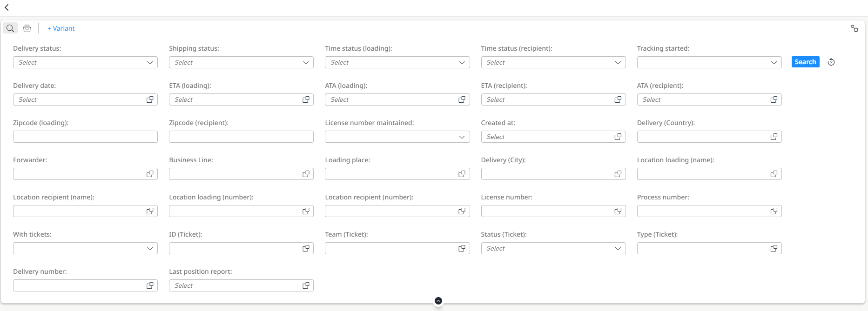Open value help for Location loading (number)
Image resolution: width=868 pixels, height=311 pixels.
coord(306,211)
